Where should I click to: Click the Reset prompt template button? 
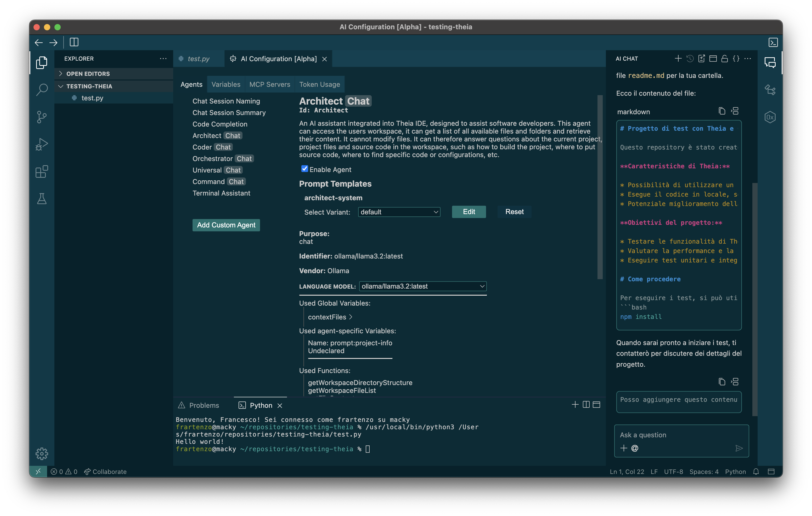point(515,212)
